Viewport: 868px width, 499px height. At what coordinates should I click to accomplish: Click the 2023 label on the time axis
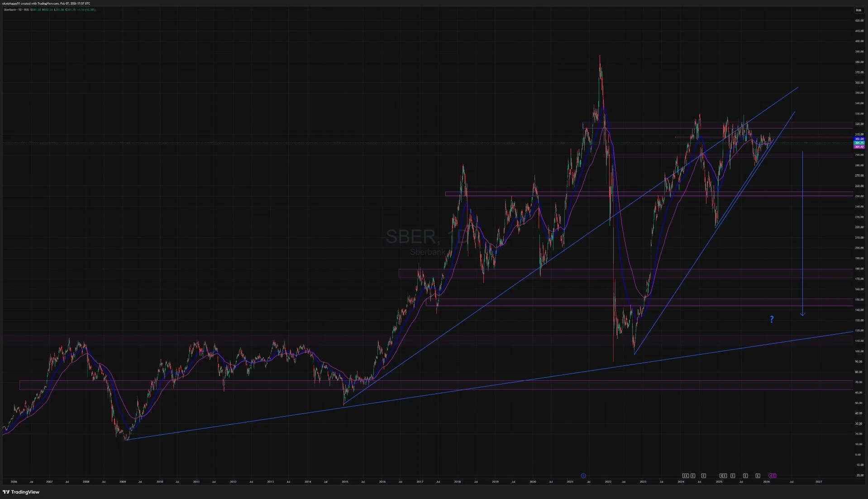643,482
